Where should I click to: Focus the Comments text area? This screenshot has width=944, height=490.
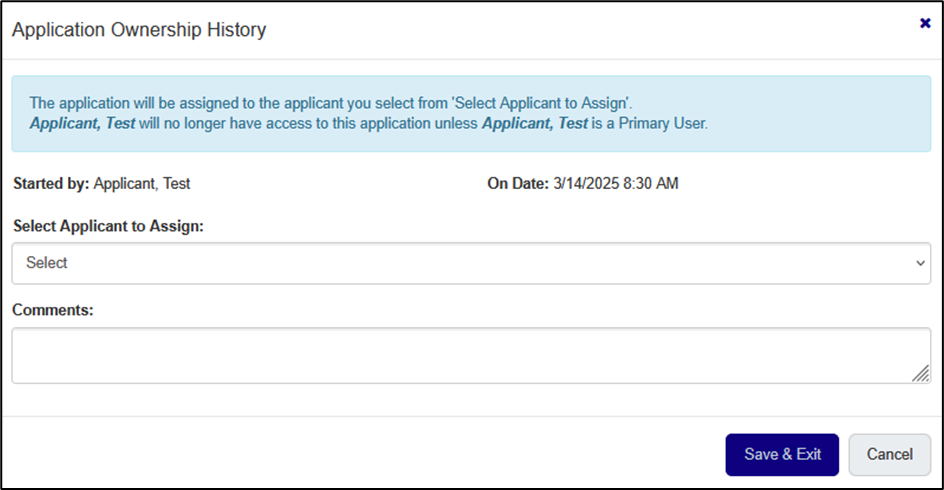click(470, 355)
